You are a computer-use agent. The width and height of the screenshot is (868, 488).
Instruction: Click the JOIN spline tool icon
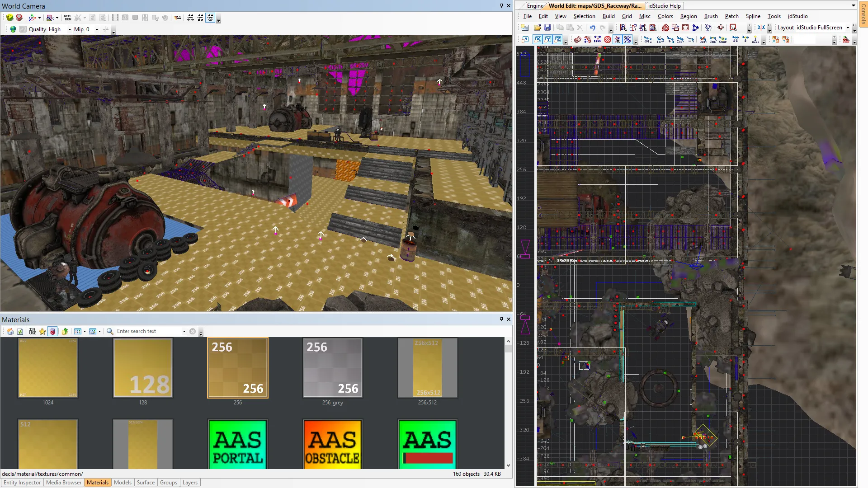point(713,40)
